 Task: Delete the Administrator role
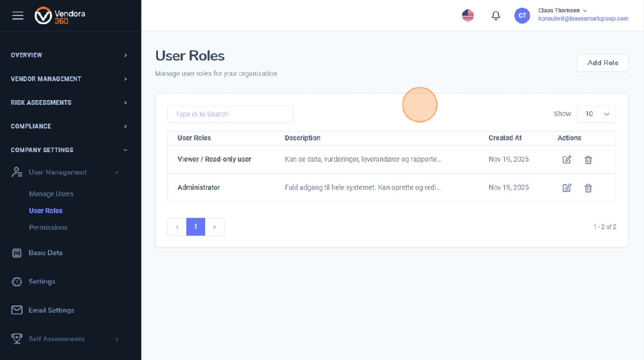pos(588,188)
